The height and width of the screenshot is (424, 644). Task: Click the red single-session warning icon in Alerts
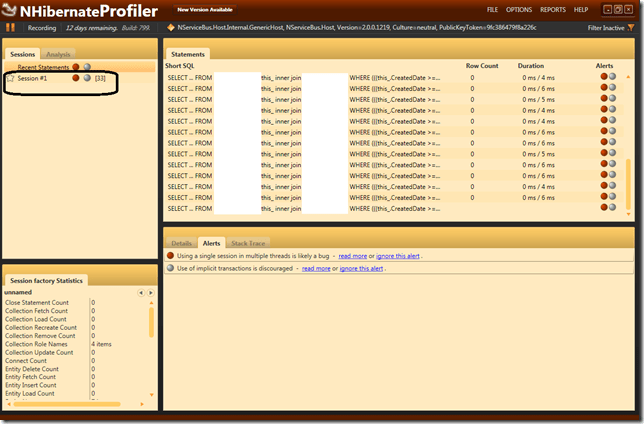171,256
